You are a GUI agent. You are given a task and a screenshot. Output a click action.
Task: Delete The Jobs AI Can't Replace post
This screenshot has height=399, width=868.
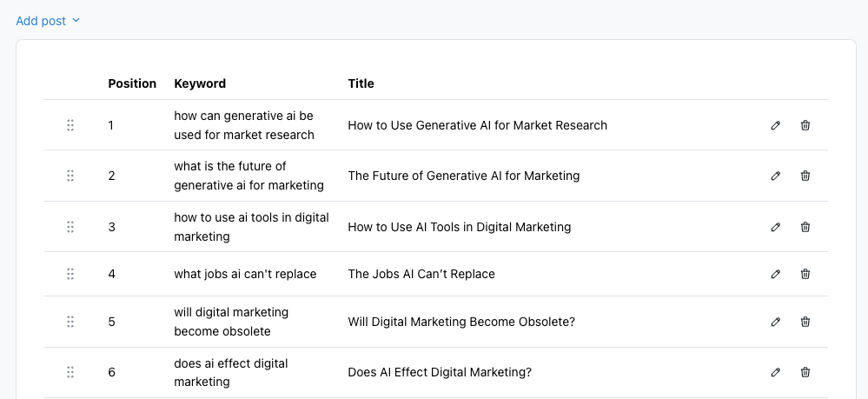(805, 274)
